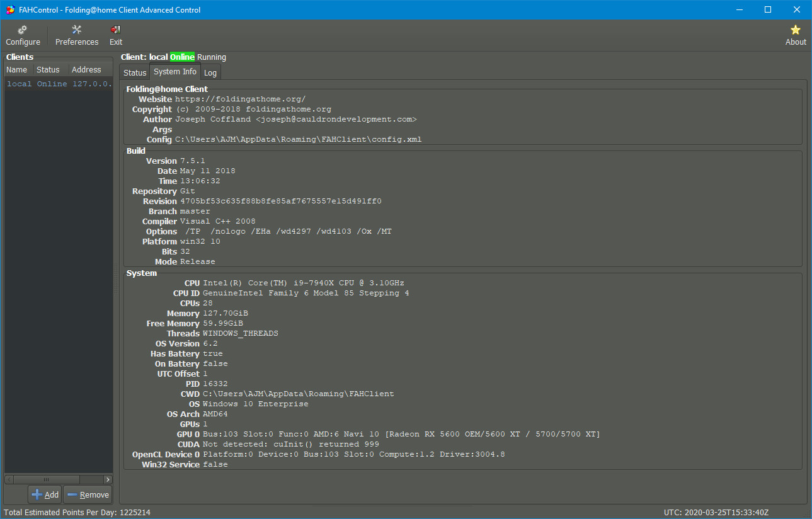Click the Config path config.xml value

point(298,139)
